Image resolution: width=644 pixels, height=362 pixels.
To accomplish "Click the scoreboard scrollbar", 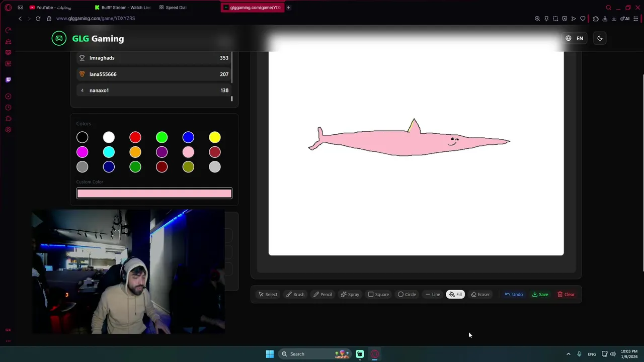I will click(232, 67).
